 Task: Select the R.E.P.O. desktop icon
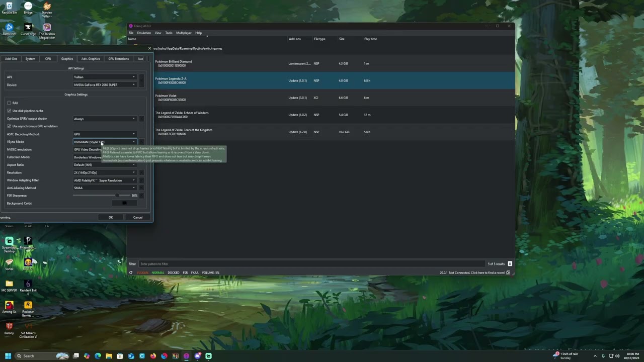pyautogui.click(x=28, y=264)
